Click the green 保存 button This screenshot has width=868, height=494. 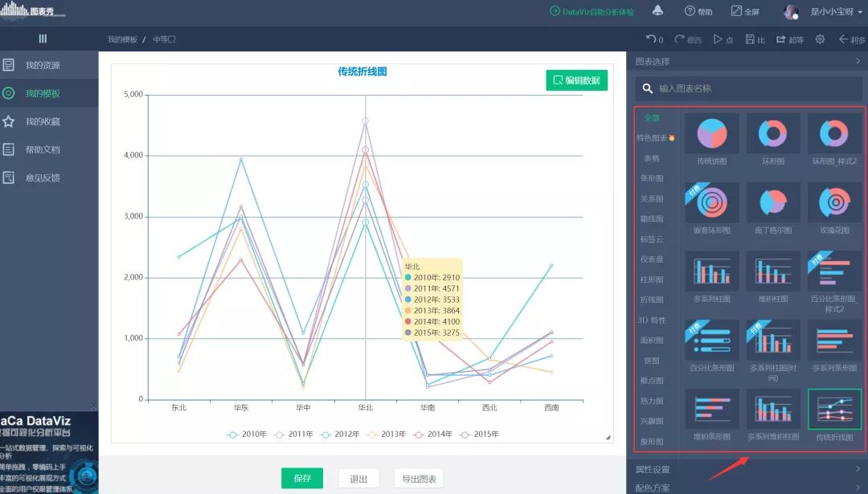302,479
